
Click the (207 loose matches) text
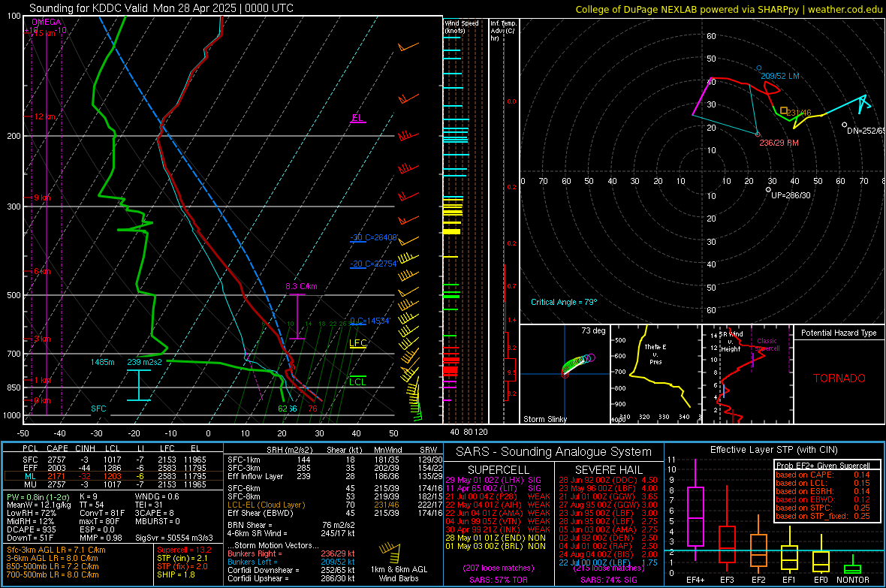[x=499, y=568]
